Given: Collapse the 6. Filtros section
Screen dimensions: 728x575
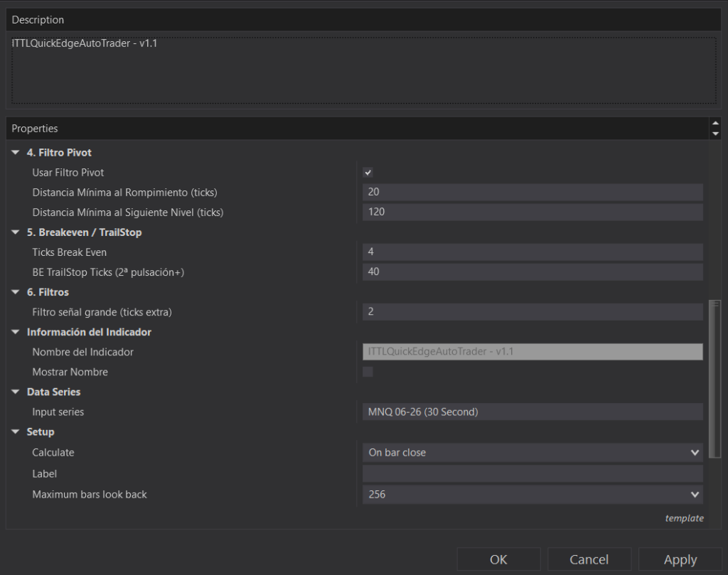Looking at the screenshot, I should coord(16,292).
